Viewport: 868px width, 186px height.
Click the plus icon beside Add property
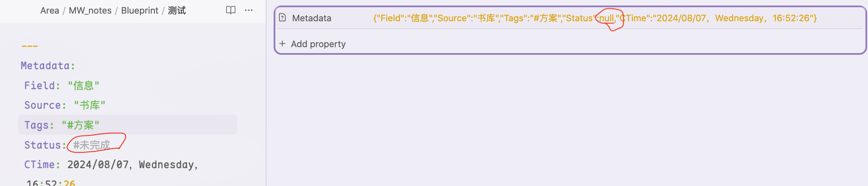pos(282,44)
